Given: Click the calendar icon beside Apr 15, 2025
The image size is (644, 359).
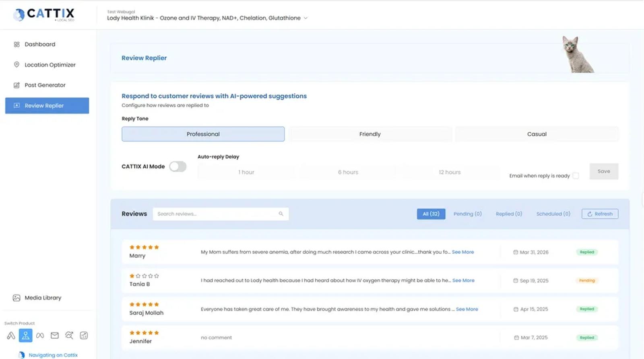Looking at the screenshot, I should click(516, 309).
